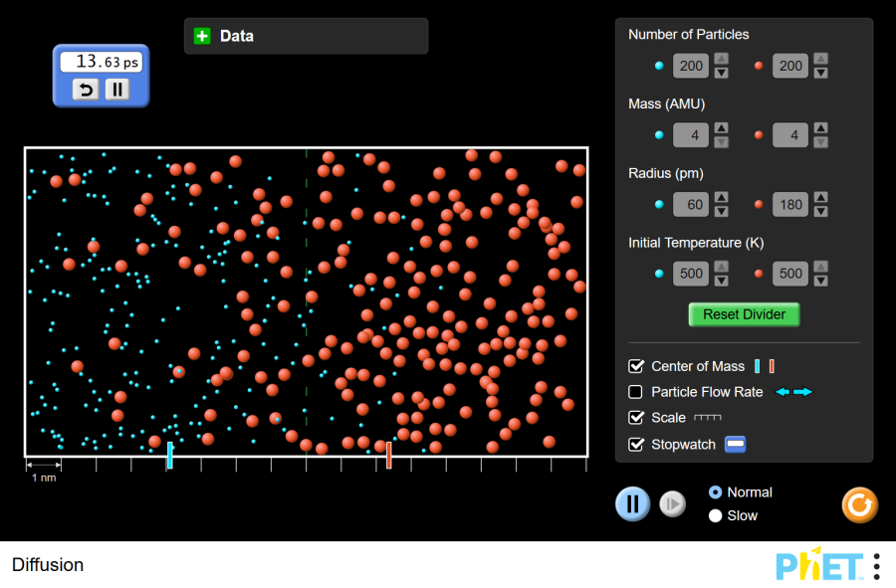Uncheck the Stopwatch checkbox
The height and width of the screenshot is (588, 896).
click(636, 444)
